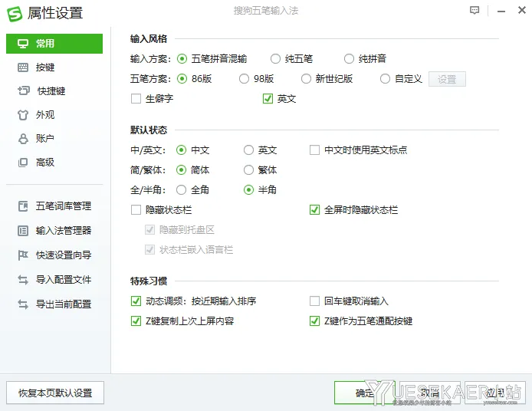Click the stacked squares icon beside 高级
Screen dimensions: 532x411
tap(23, 163)
